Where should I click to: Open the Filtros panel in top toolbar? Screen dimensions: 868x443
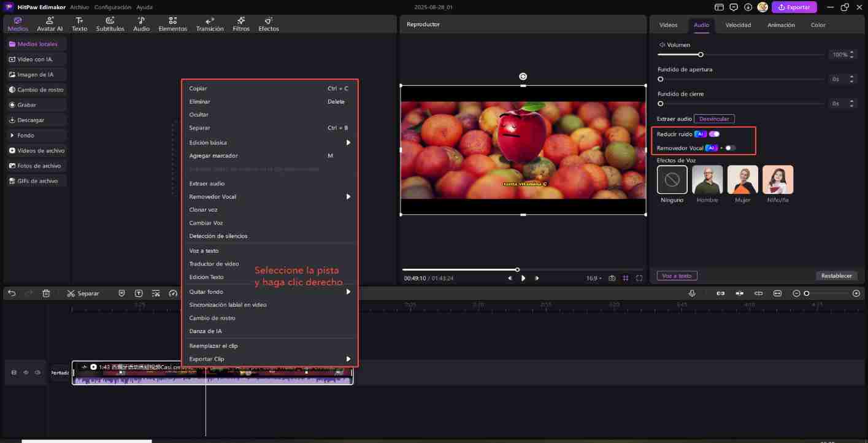[241, 24]
